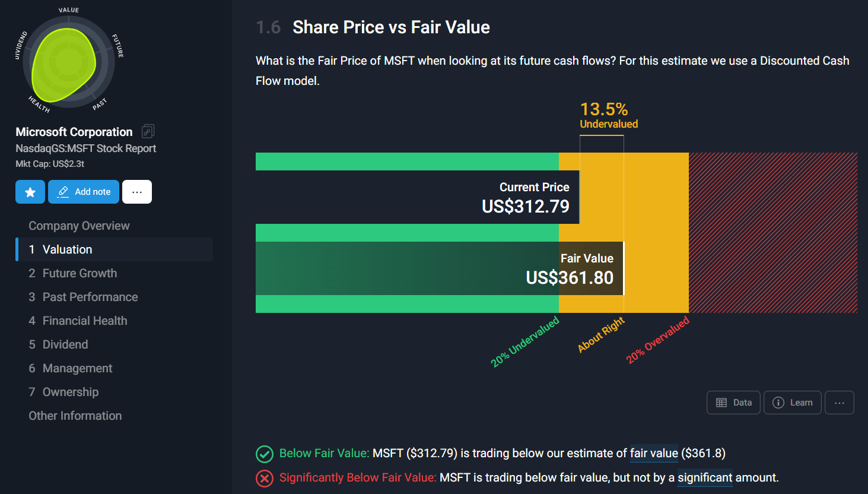868x494 pixels.
Task: Click the Data button below the chart
Action: coord(733,402)
